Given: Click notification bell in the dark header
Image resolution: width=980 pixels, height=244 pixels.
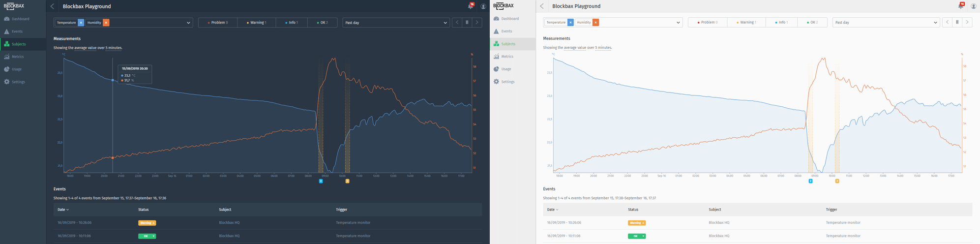Looking at the screenshot, I should tap(470, 6).
